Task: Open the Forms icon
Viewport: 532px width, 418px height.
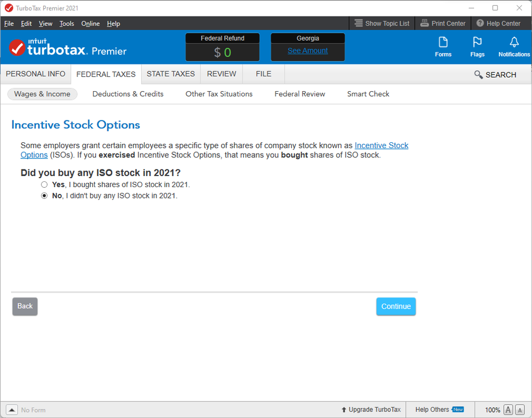Action: (x=443, y=47)
